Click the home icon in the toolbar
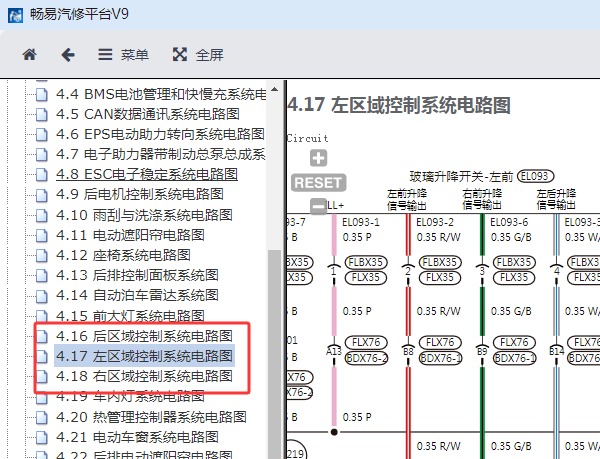Screen dimensions: 600x459 tap(29, 55)
